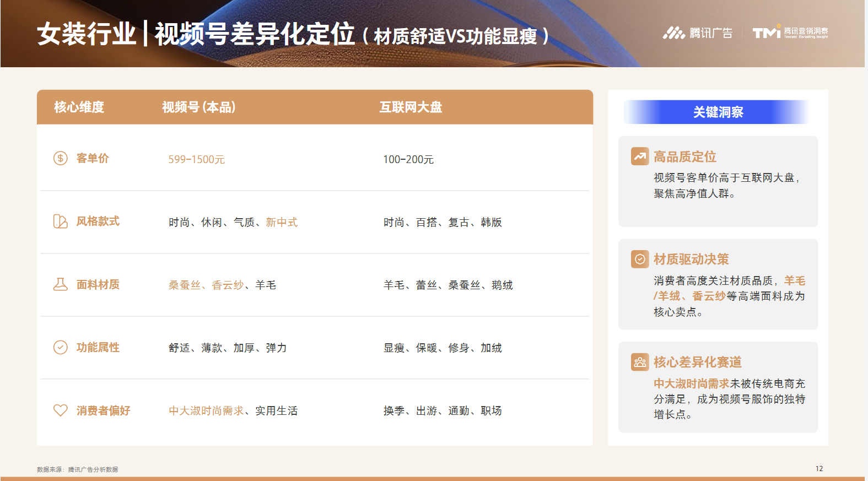Click the stamp icon beside 面料材质
The image size is (868, 481).
pyautogui.click(x=60, y=284)
